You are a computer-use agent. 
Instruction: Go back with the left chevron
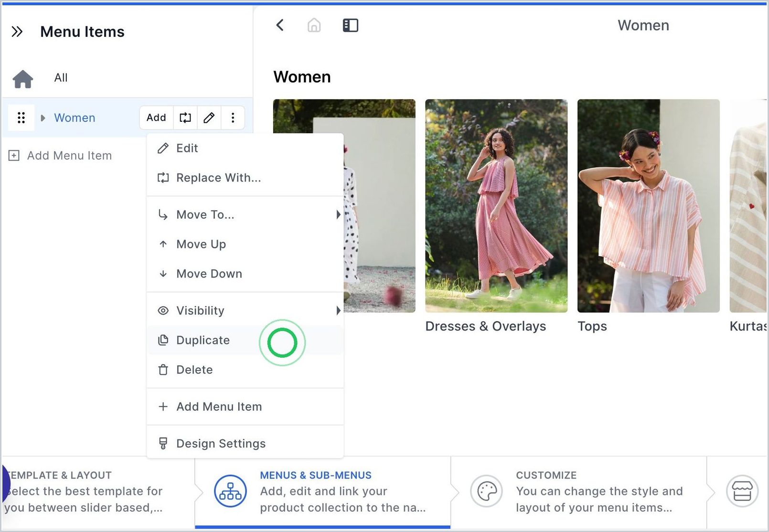(x=280, y=25)
